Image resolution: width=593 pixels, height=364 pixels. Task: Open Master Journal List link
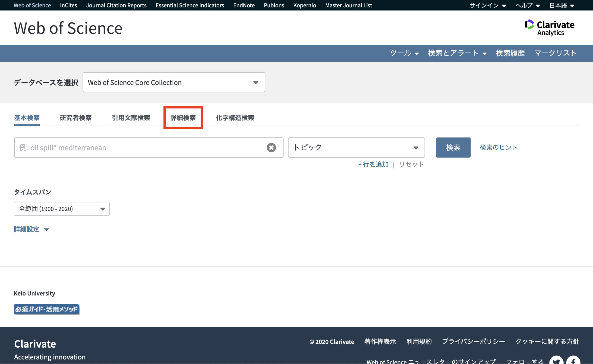348,5
